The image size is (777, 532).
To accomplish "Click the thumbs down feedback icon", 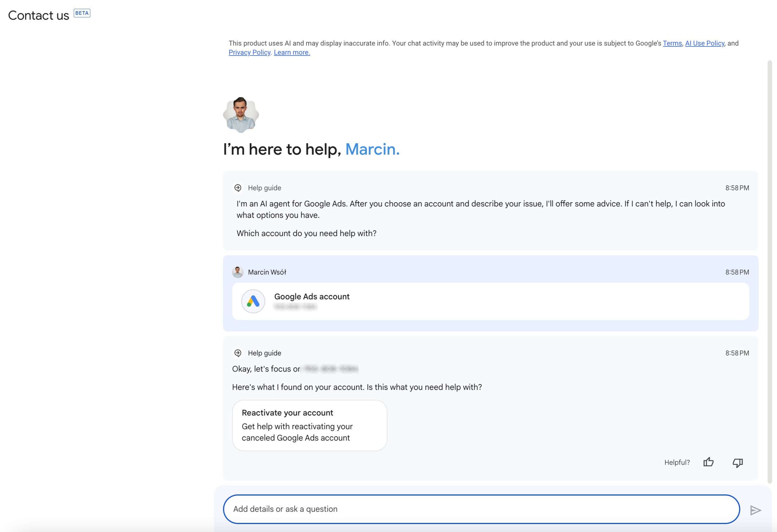I will click(x=738, y=463).
